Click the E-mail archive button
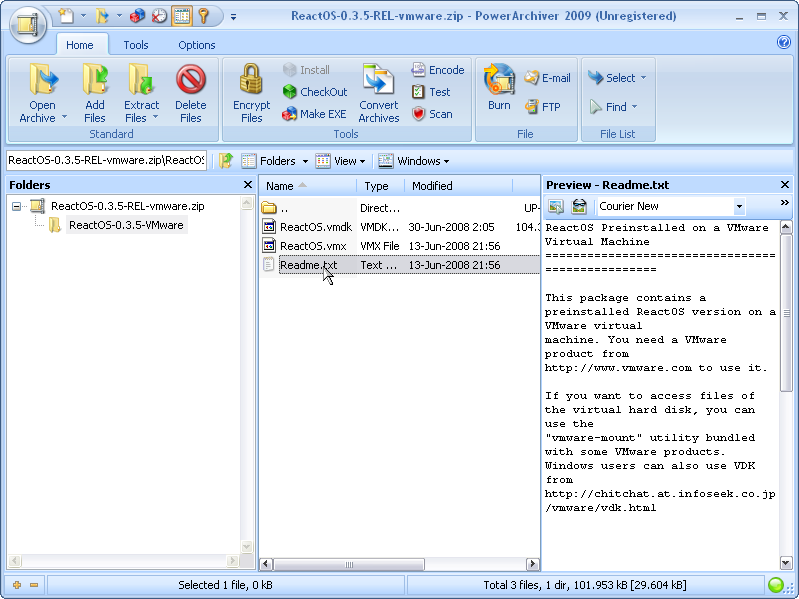Viewport: 799px width, 599px height. (548, 78)
